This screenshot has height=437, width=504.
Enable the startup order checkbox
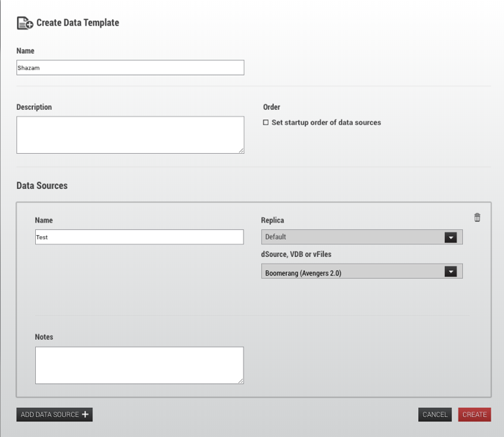[x=266, y=123]
